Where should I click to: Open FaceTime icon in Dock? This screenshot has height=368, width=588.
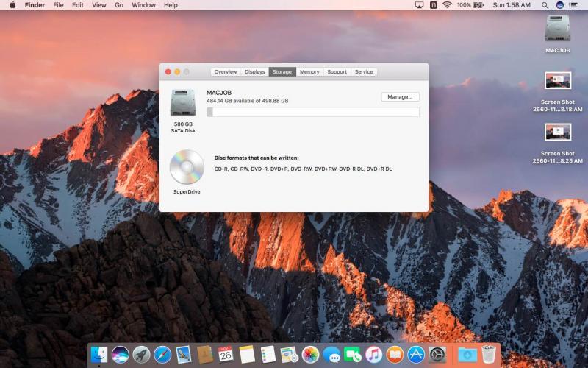pyautogui.click(x=353, y=355)
